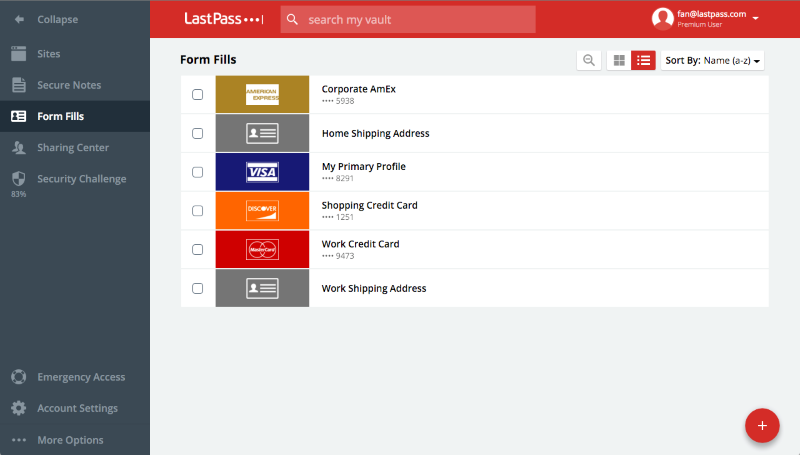Go to Sites in the sidebar
Screen dimensions: 800x455
[x=48, y=53]
